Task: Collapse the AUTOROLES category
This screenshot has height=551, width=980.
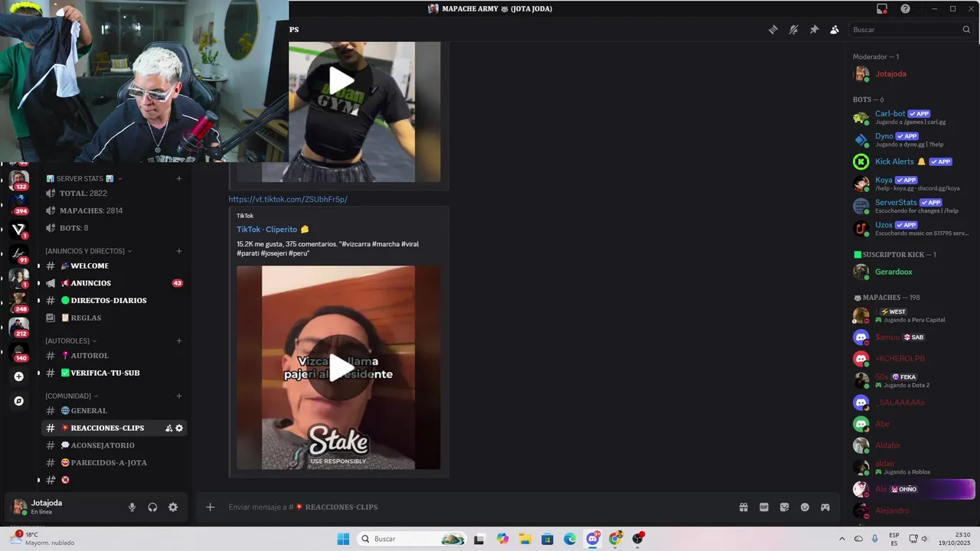Action: [x=71, y=341]
